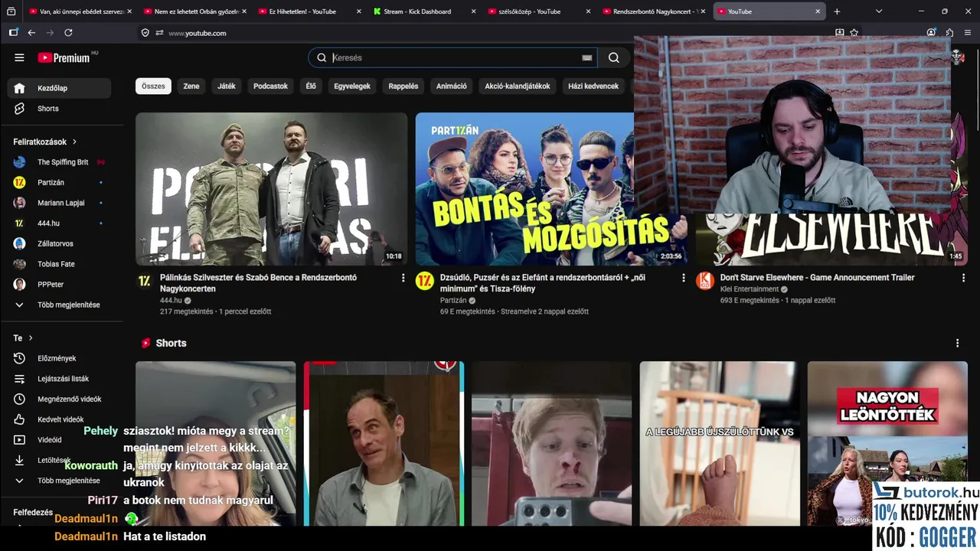Open the Pálinkás Szilveszter video thumbnail

point(272,189)
